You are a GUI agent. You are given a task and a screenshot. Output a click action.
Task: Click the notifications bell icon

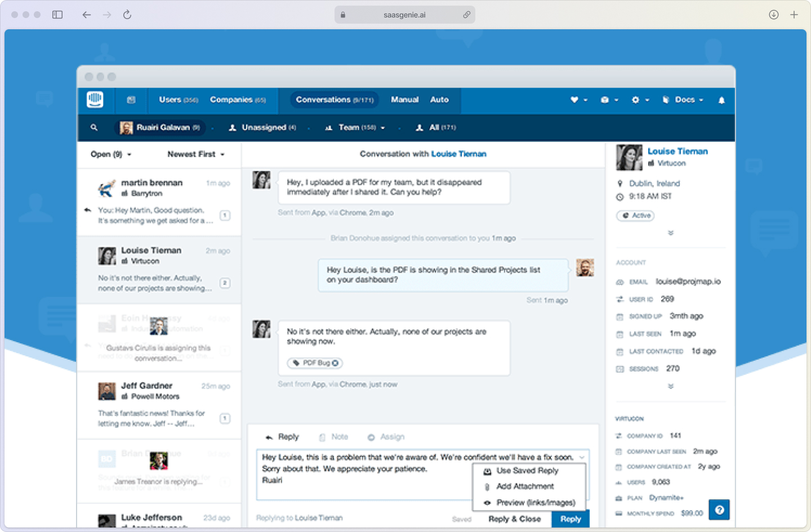(x=721, y=100)
